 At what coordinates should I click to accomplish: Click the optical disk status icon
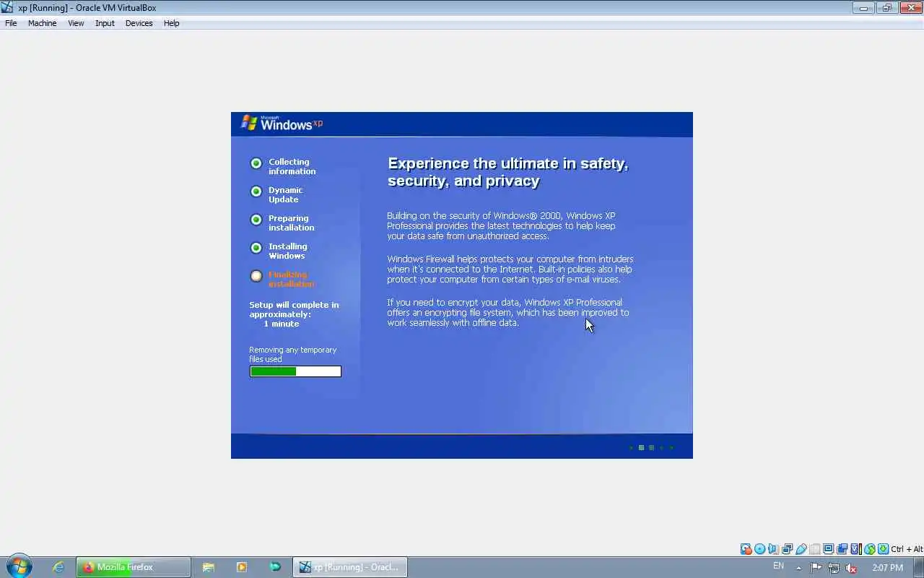coord(759,549)
